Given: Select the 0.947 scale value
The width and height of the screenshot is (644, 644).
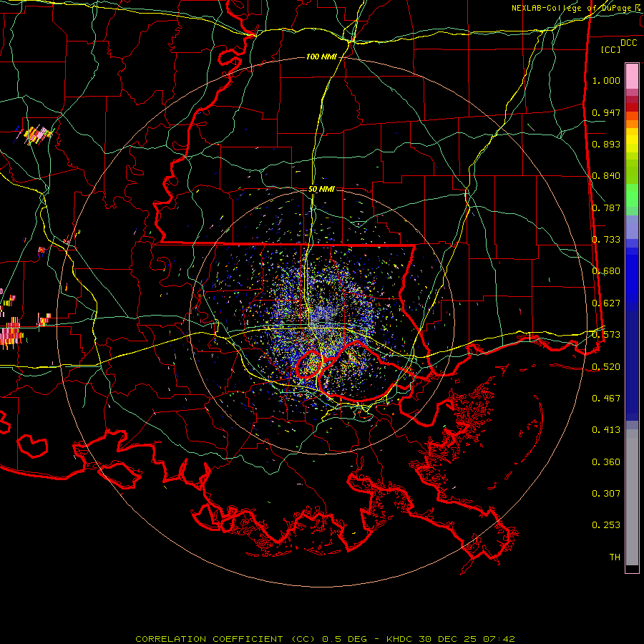Looking at the screenshot, I should [606, 112].
